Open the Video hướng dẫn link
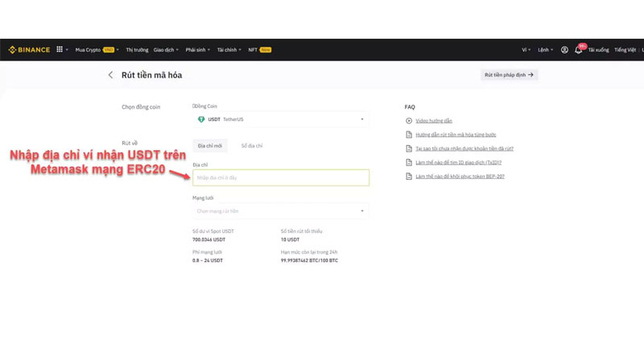This screenshot has width=644, height=345. coord(434,120)
